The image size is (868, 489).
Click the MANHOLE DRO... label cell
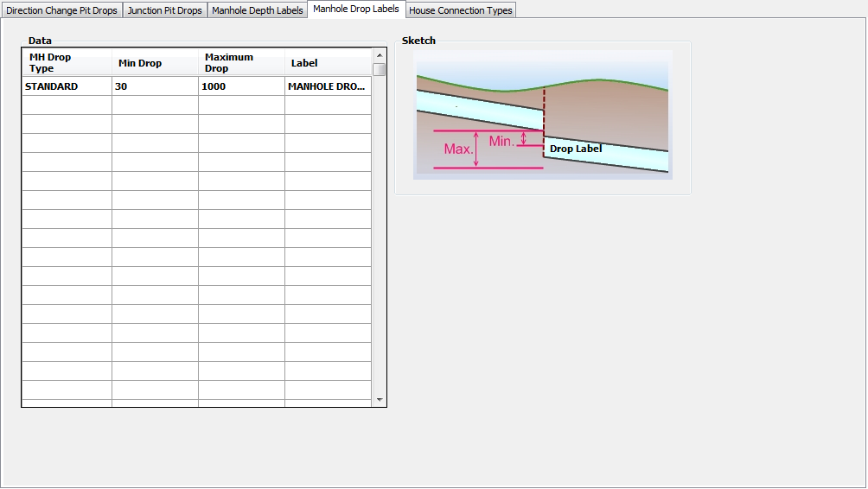click(328, 86)
